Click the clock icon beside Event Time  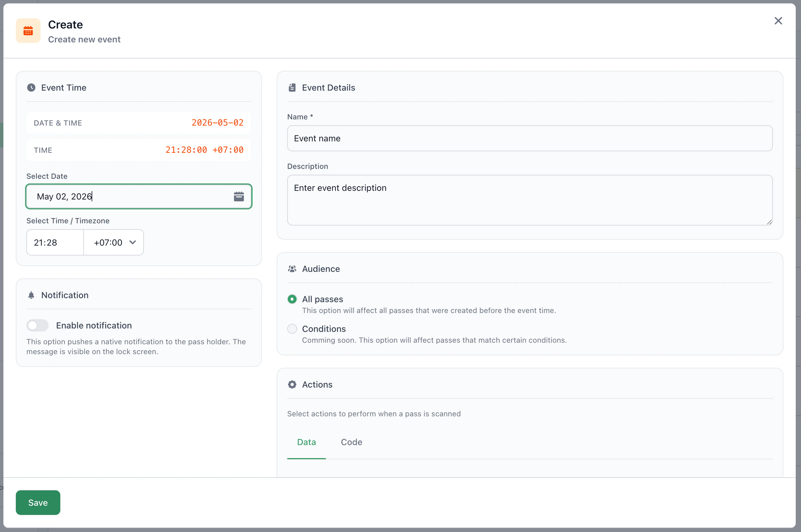pyautogui.click(x=31, y=88)
